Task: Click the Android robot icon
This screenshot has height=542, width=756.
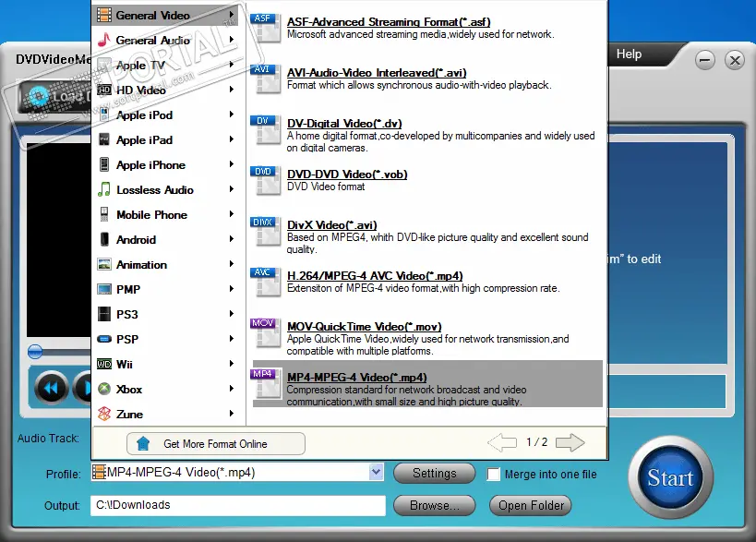Action: click(x=104, y=240)
